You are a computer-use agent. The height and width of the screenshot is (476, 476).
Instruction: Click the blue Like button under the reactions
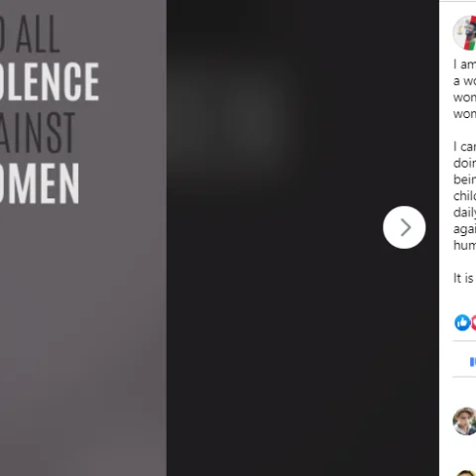[x=473, y=362]
